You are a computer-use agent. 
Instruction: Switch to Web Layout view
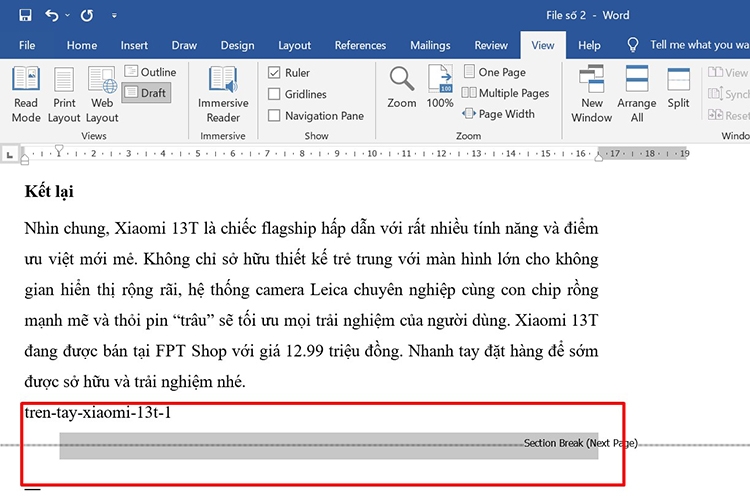(x=102, y=95)
